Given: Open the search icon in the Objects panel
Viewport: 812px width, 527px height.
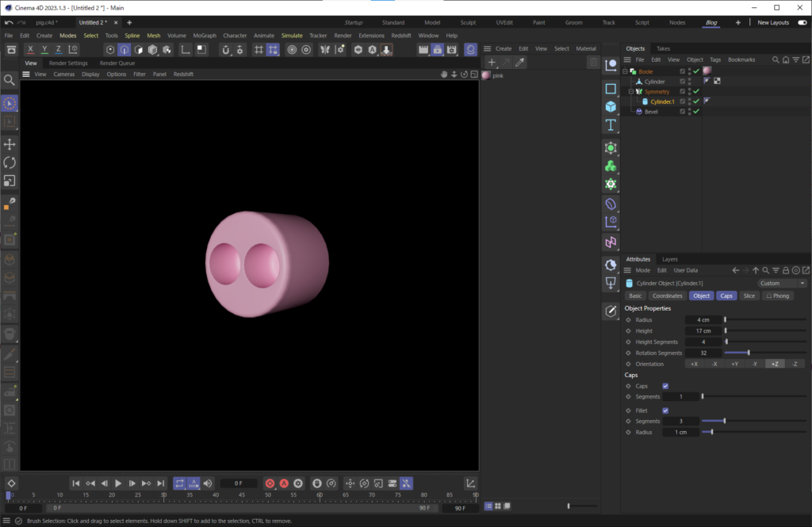Looking at the screenshot, I should point(776,59).
